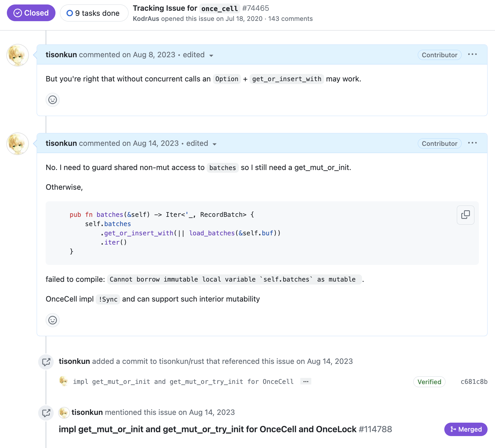Open pull request #114788 link
Viewport: 495px width, 448px height.
coord(225,429)
